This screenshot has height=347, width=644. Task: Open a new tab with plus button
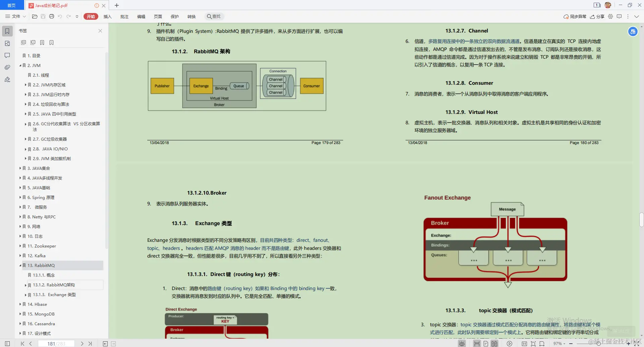(117, 5)
